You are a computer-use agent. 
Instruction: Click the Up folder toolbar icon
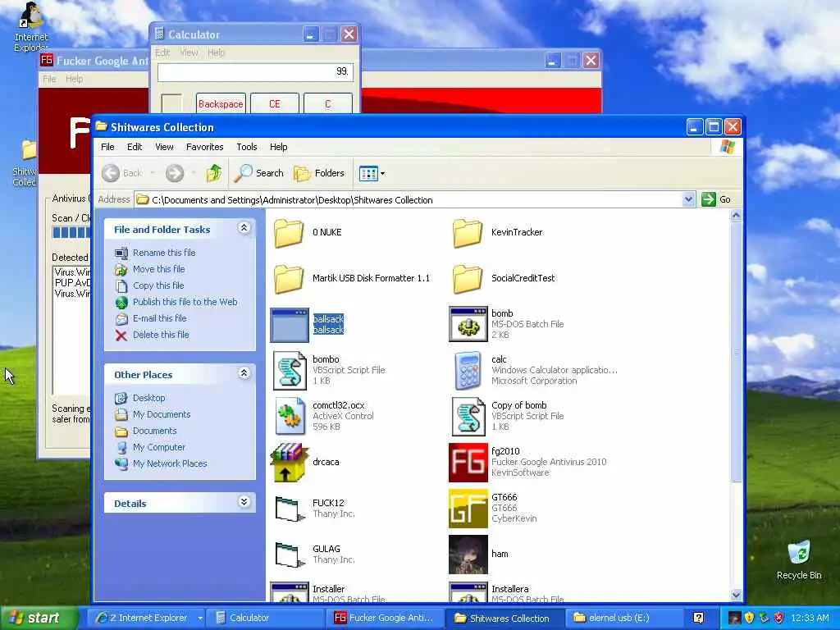pyautogui.click(x=214, y=173)
